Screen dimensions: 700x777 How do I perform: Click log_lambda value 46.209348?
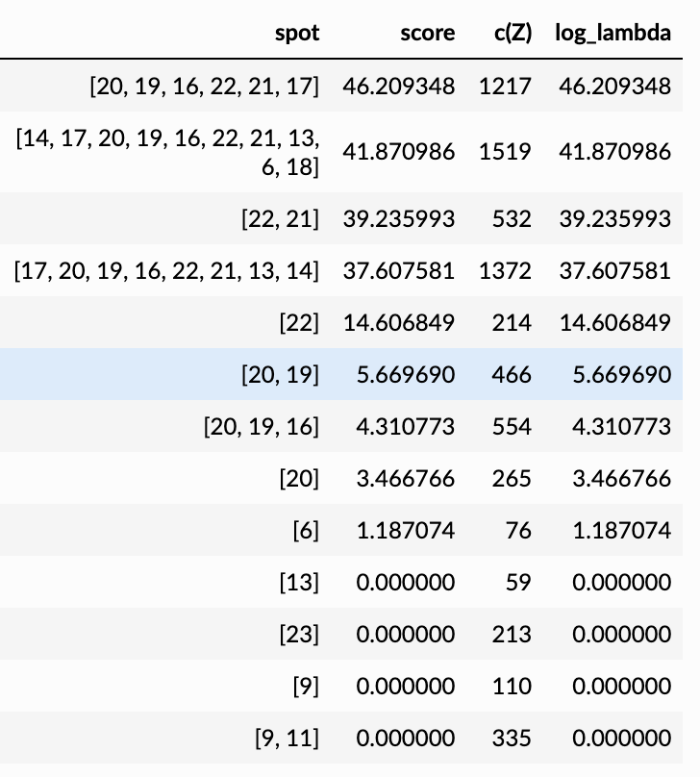tap(614, 87)
